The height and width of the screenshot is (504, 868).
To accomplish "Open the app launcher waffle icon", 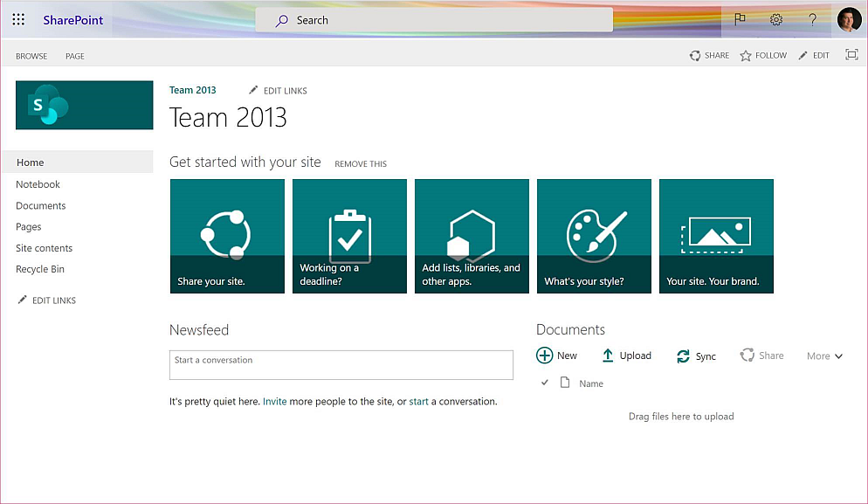I will tap(18, 20).
